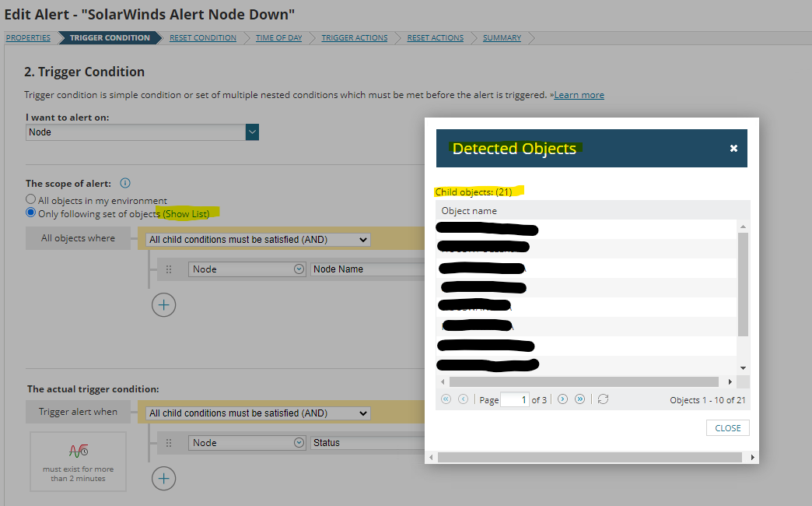Go to Reset Actions step

pos(435,38)
